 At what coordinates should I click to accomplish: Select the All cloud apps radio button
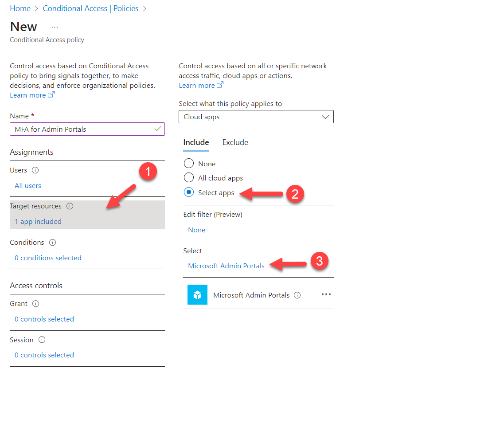point(188,178)
